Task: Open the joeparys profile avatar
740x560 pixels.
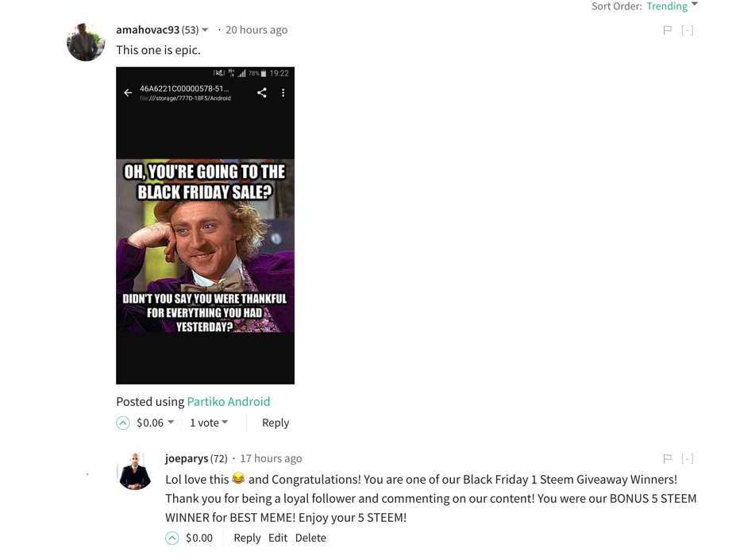Action: 135,470
